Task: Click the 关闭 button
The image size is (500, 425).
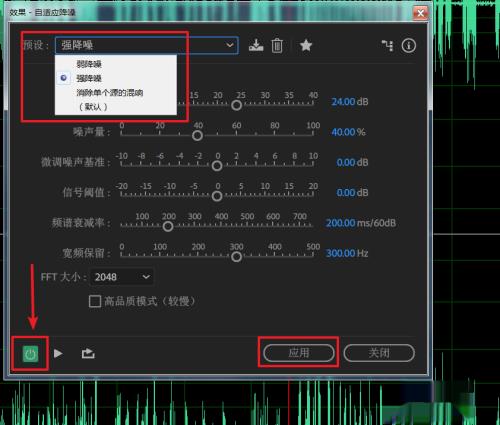Action: point(379,353)
